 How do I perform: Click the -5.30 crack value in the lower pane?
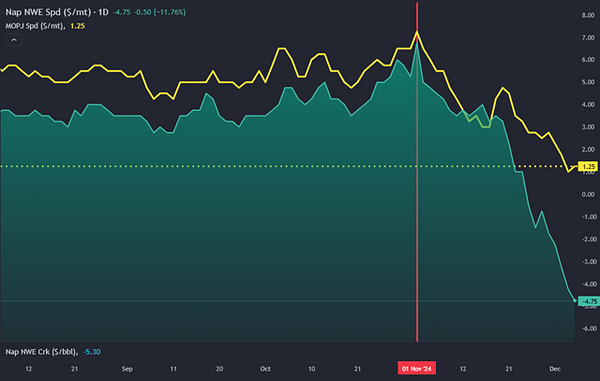[x=92, y=352]
